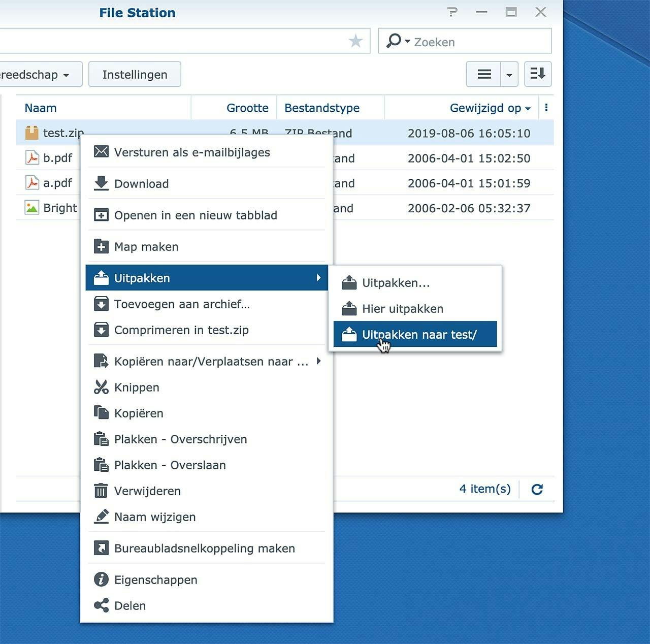Open the list view mode dropdown arrow

click(x=509, y=75)
